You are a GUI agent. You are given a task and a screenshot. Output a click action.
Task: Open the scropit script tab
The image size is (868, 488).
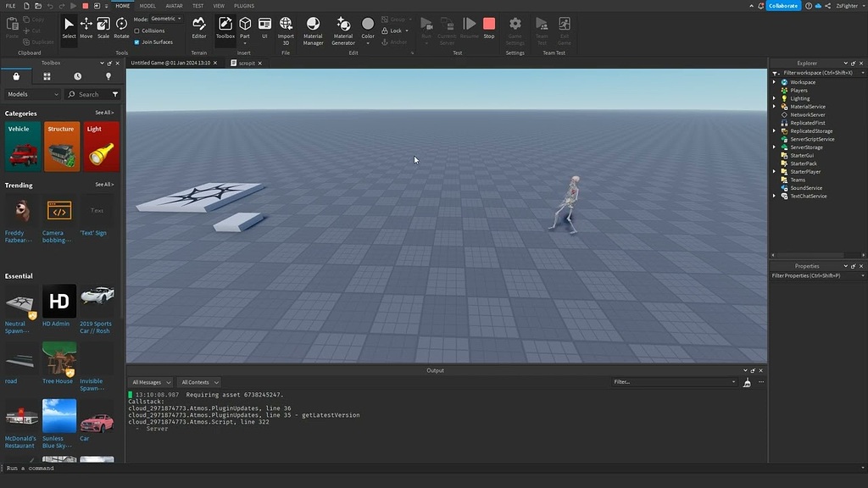[x=245, y=63]
